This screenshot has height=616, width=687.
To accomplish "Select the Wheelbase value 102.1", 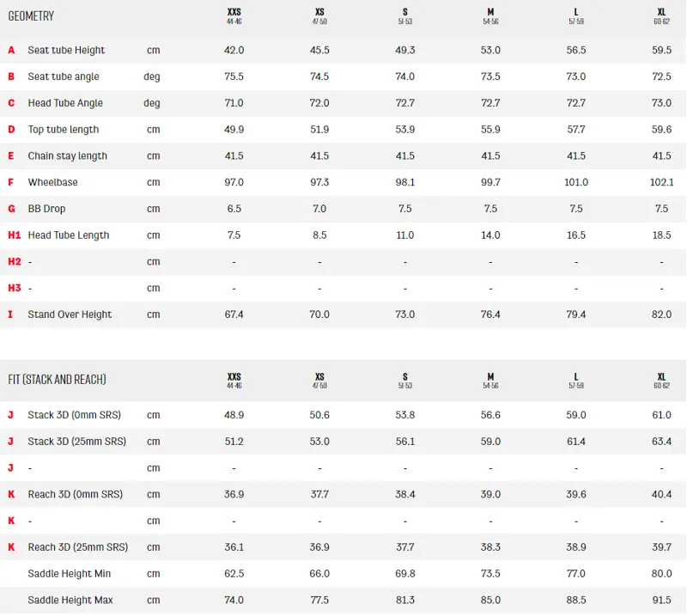I will tap(661, 182).
